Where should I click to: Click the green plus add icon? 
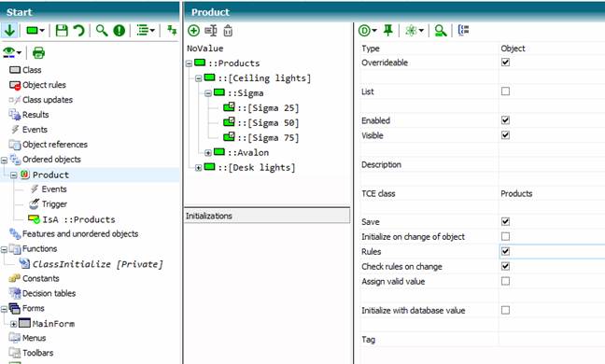click(193, 31)
